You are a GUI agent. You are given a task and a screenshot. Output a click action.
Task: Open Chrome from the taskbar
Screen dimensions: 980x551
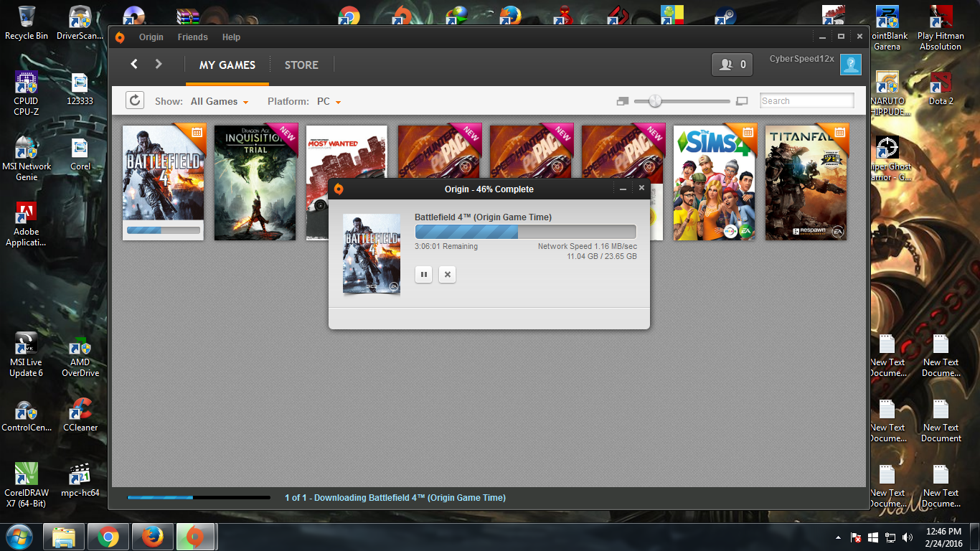click(x=108, y=537)
